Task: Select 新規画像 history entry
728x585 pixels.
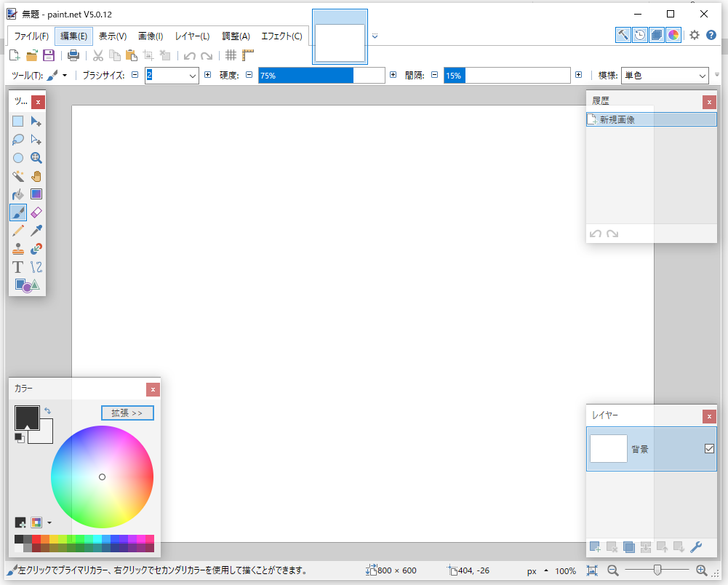Action: click(x=652, y=119)
